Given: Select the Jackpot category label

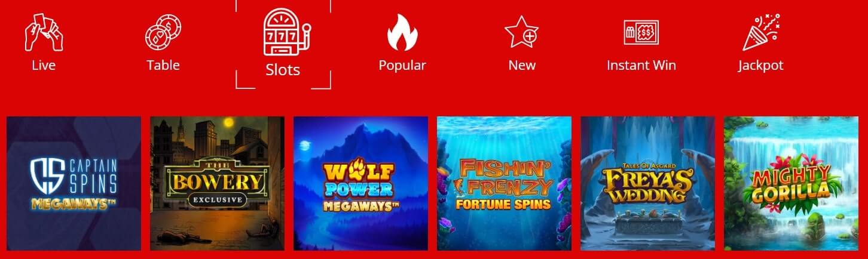Looking at the screenshot, I should point(760,66).
